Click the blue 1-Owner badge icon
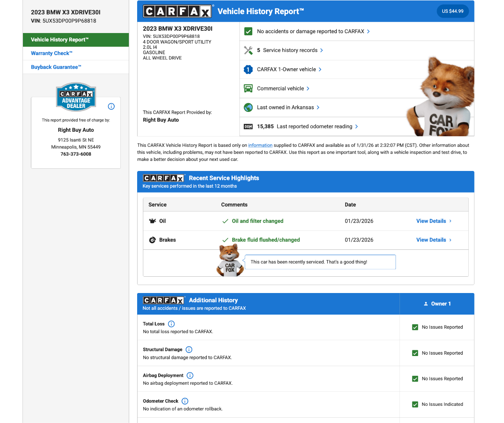The image size is (504, 423). click(x=248, y=70)
